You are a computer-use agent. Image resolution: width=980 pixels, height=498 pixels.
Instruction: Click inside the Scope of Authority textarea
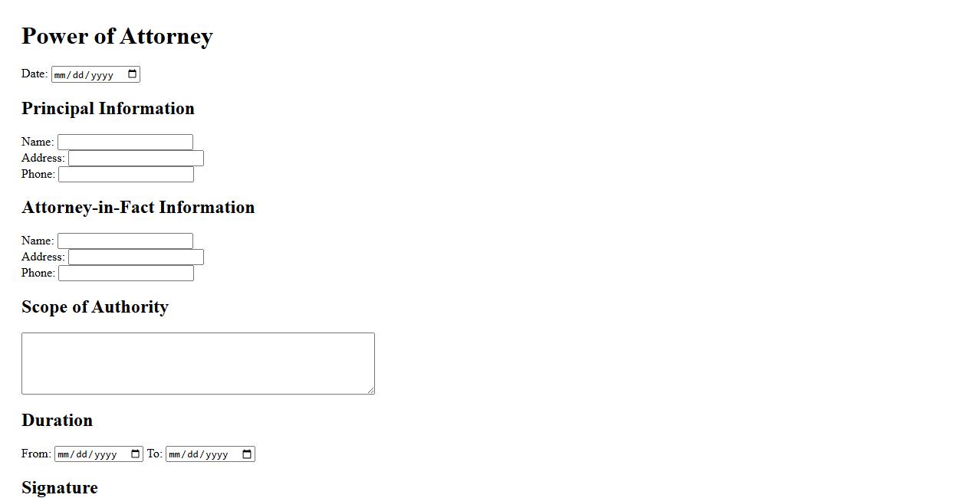(x=198, y=364)
